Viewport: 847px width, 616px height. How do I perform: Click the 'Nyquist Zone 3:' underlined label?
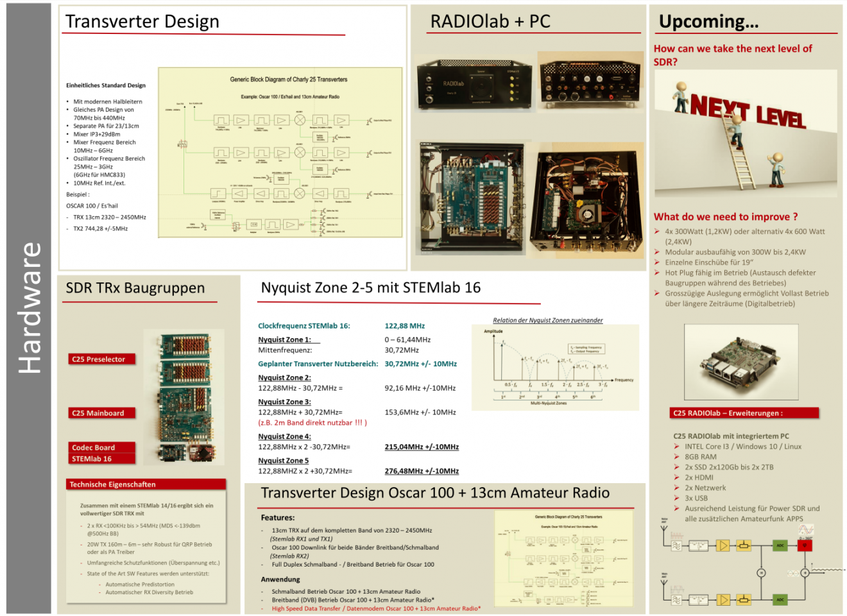(x=284, y=402)
